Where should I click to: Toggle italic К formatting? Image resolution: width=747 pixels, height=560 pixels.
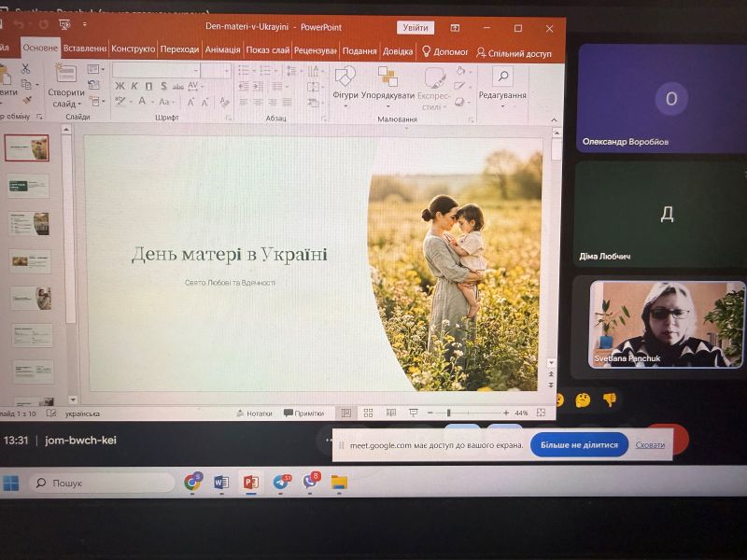[134, 86]
